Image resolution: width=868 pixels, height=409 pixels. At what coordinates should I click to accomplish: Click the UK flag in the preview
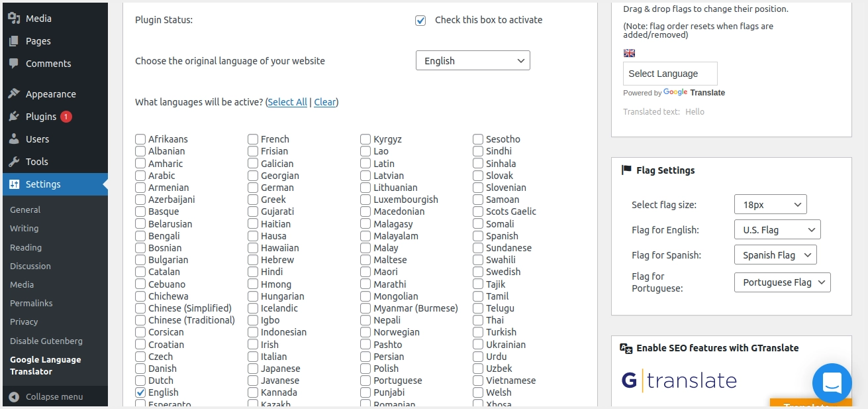pos(629,53)
